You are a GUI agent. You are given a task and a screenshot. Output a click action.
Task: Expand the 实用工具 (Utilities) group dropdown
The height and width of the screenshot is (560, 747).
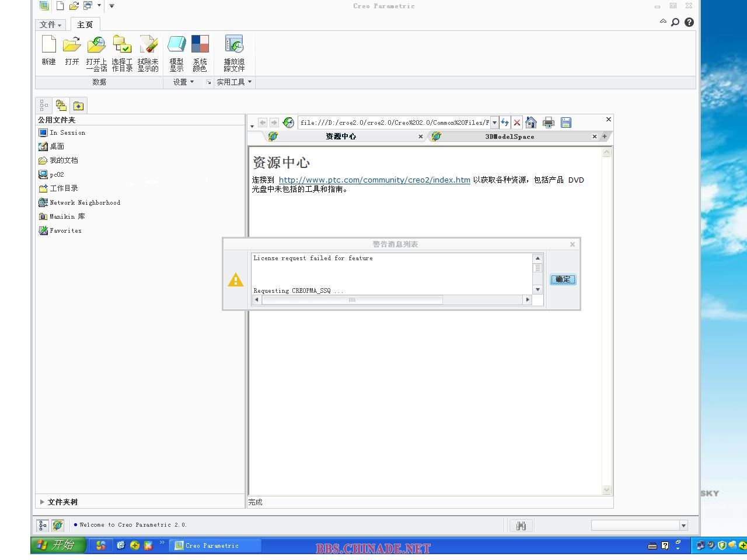click(x=234, y=82)
